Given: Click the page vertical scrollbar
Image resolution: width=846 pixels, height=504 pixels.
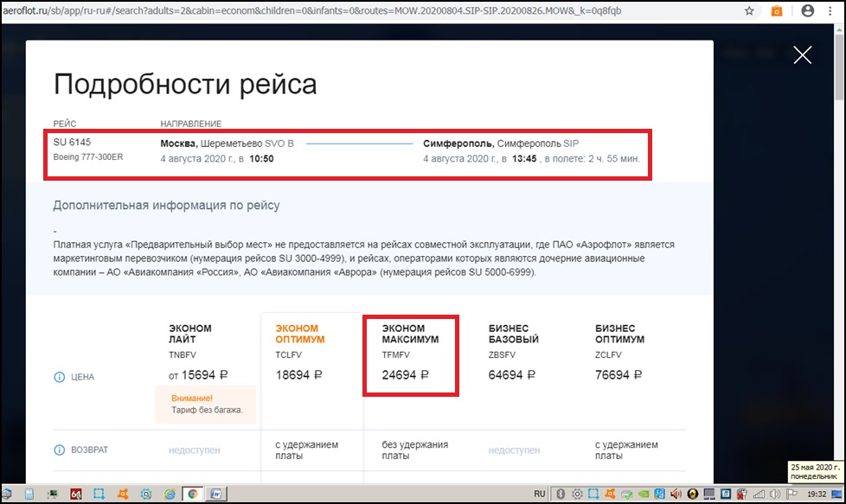Looking at the screenshot, I should pyautogui.click(x=839, y=259).
